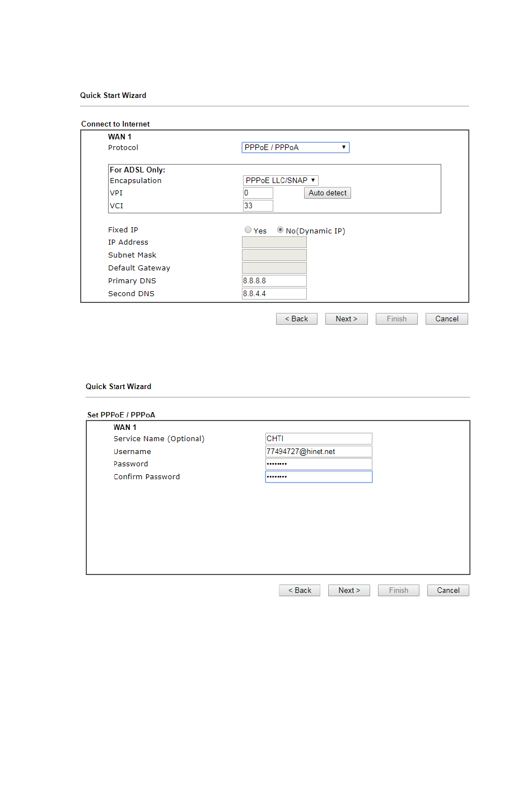Select the Fixed IP Yes radio button
This screenshot has height=795, width=532.
pyautogui.click(x=248, y=230)
